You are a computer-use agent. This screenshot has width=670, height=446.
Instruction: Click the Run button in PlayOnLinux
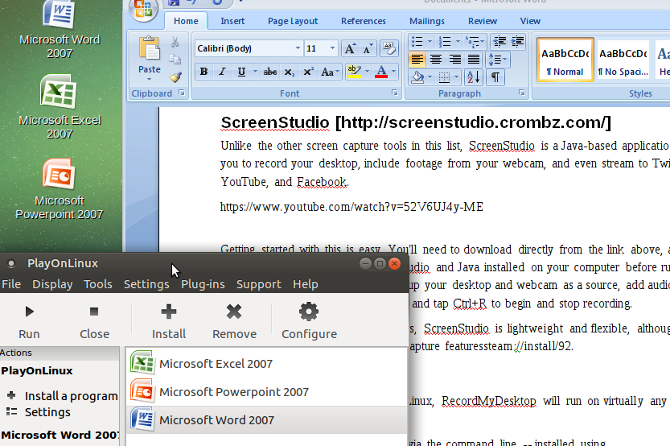point(29,321)
